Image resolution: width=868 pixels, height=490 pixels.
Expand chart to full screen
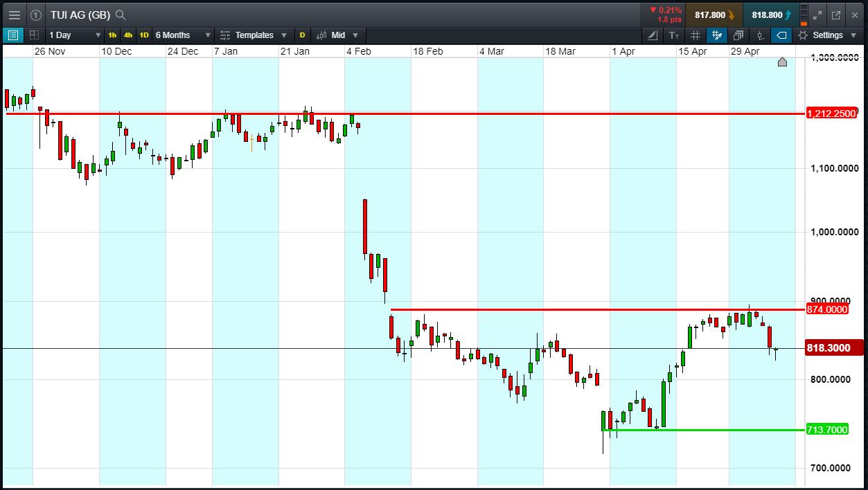pos(818,15)
